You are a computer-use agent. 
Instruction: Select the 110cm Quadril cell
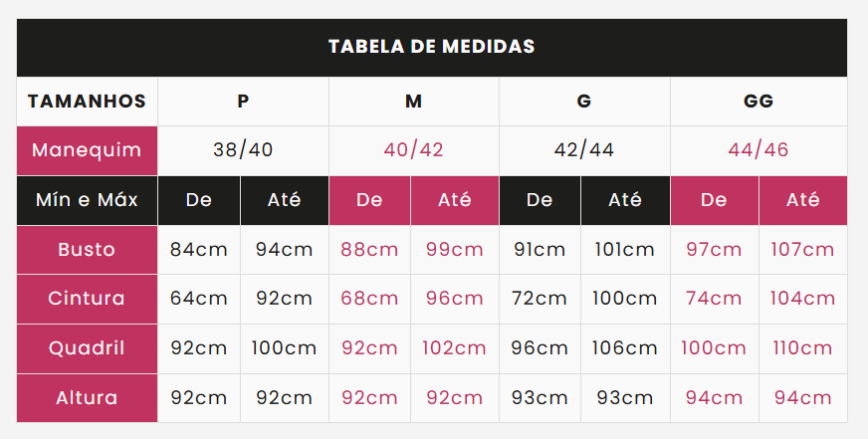tap(802, 348)
